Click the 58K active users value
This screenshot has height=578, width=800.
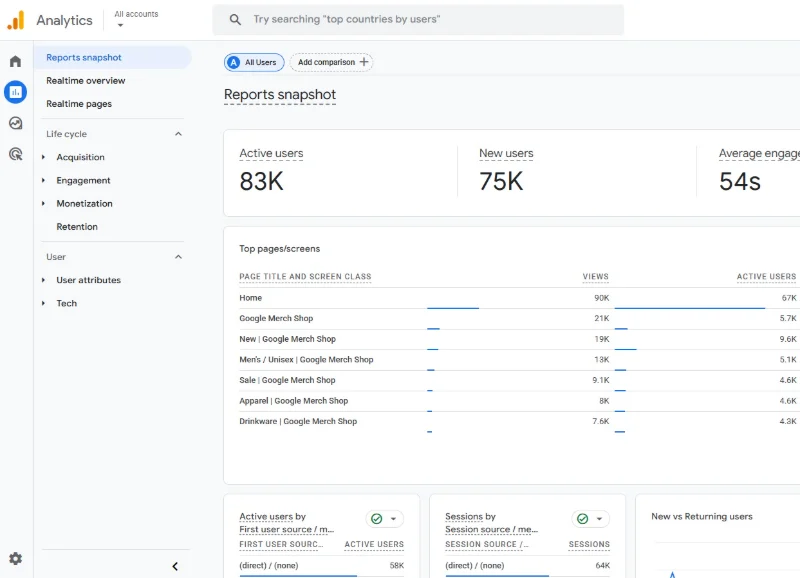[396, 565]
